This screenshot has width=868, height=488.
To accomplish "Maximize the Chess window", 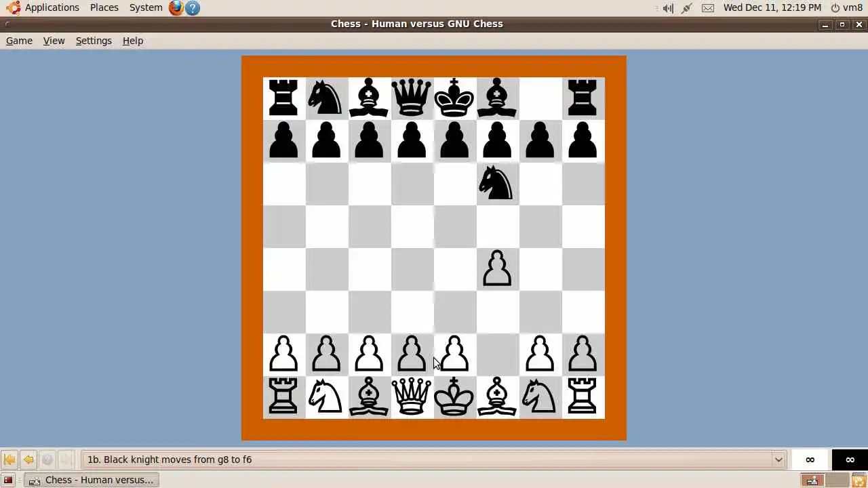I will 842,24.
